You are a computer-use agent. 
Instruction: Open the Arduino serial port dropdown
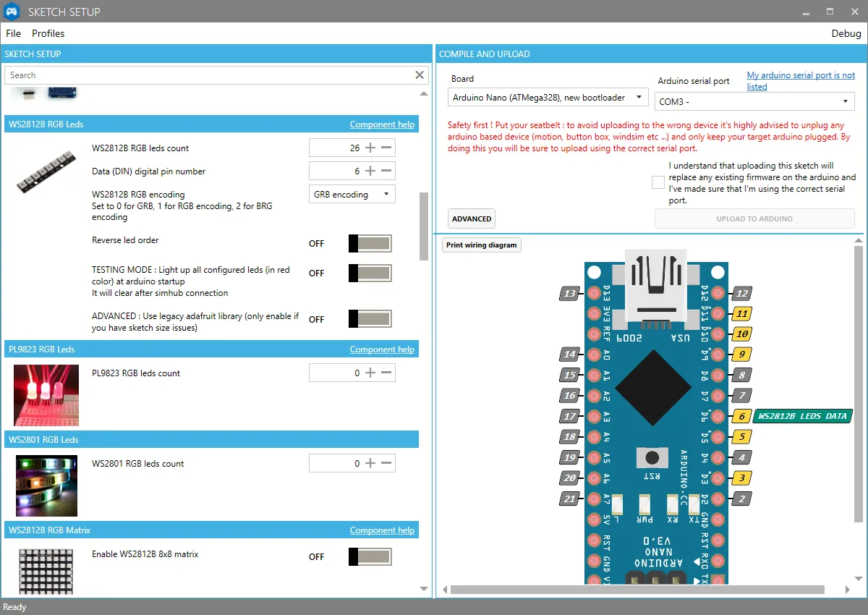(x=755, y=101)
